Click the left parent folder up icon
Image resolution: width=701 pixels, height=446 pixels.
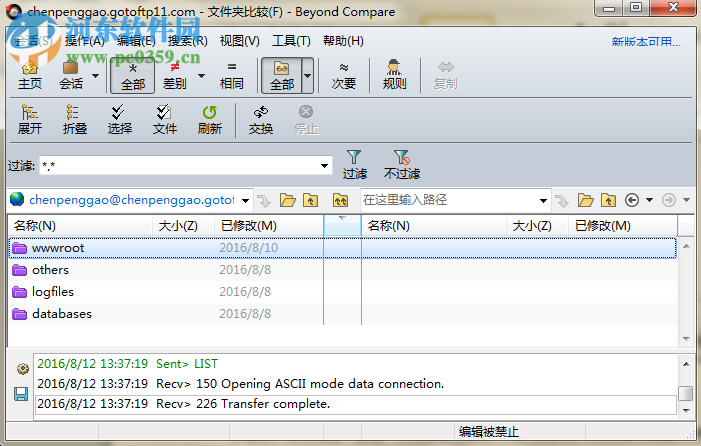[311, 200]
